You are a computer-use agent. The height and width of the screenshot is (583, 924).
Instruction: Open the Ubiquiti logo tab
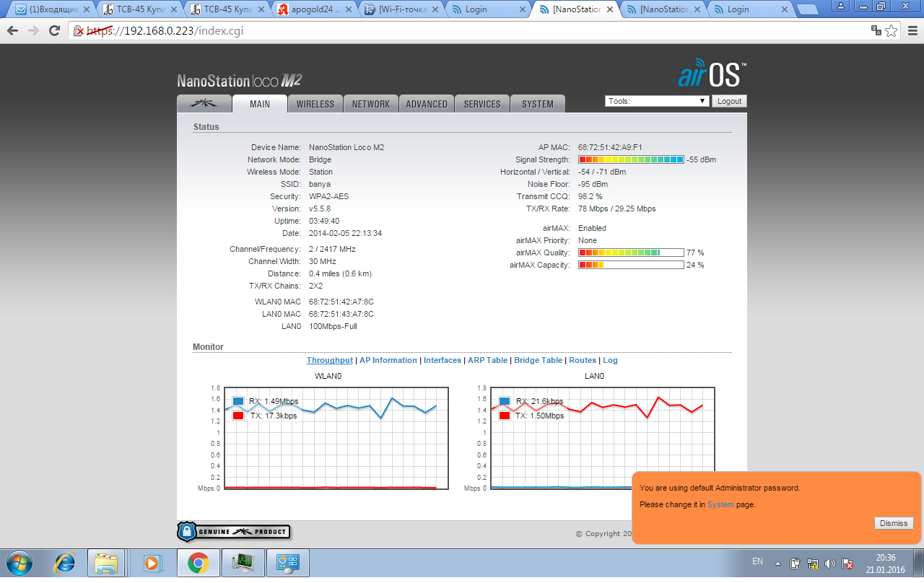coord(204,104)
